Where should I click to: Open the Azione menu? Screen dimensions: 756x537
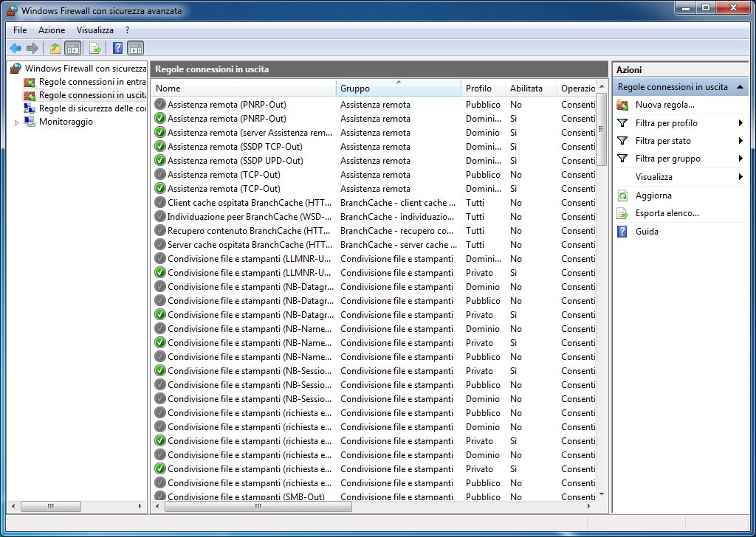coord(52,30)
